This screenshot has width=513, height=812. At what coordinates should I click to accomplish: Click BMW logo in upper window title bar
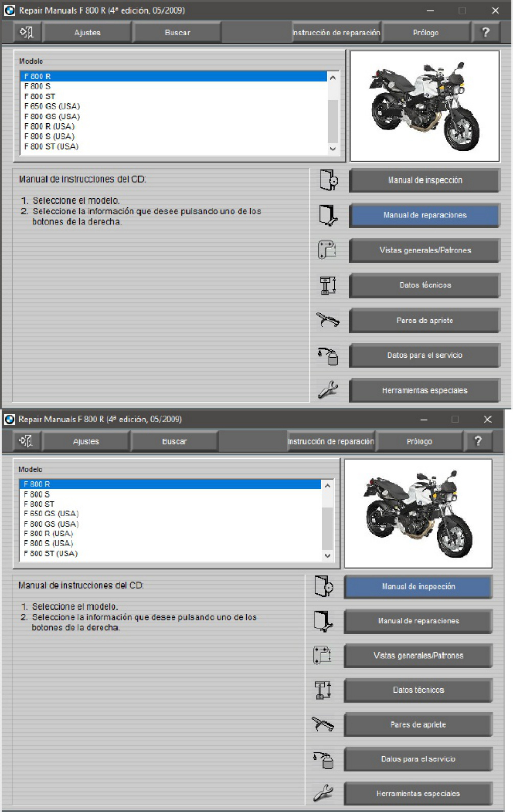click(x=10, y=10)
